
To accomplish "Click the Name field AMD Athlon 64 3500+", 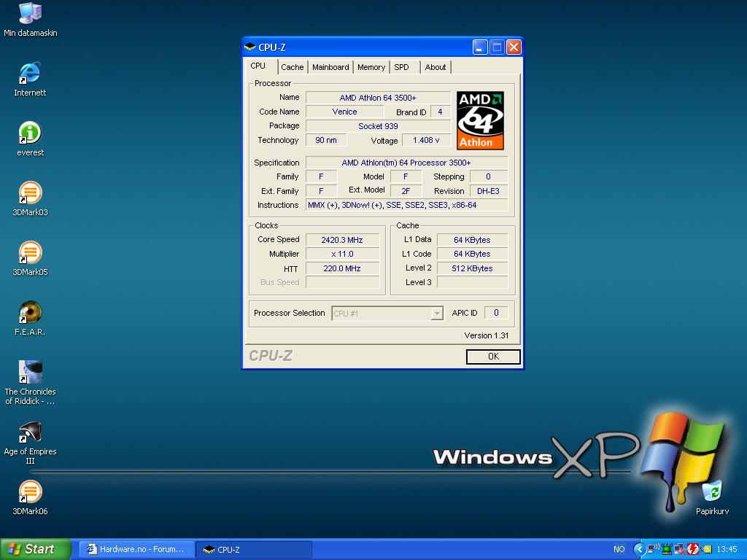I will click(x=378, y=98).
